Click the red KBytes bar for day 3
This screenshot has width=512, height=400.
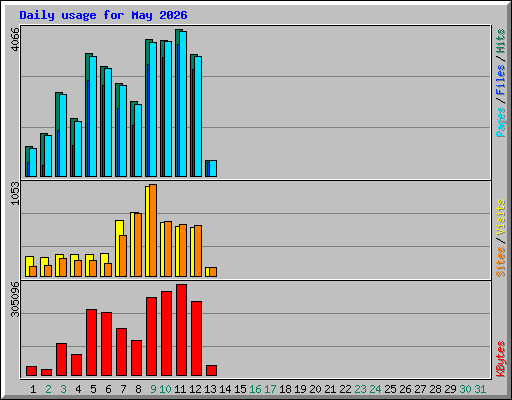62,360
